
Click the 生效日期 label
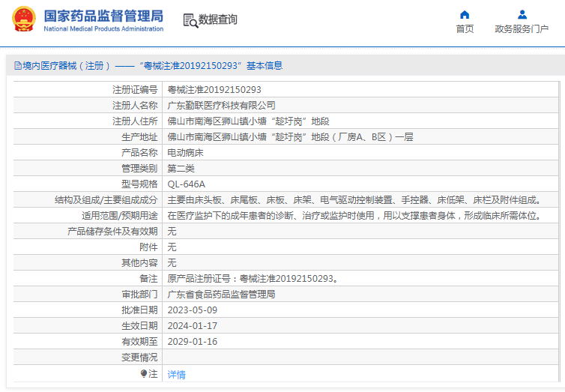[x=139, y=326]
